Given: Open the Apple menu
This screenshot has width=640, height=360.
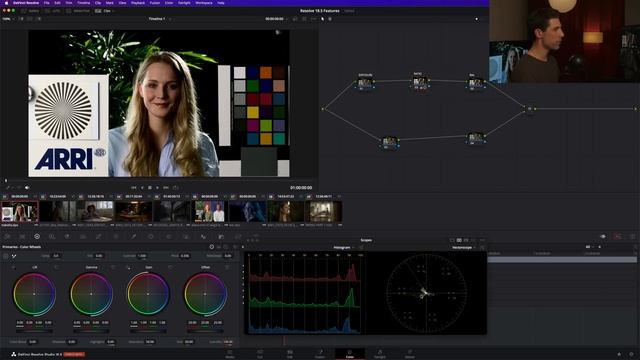Looking at the screenshot, I should (x=6, y=2).
